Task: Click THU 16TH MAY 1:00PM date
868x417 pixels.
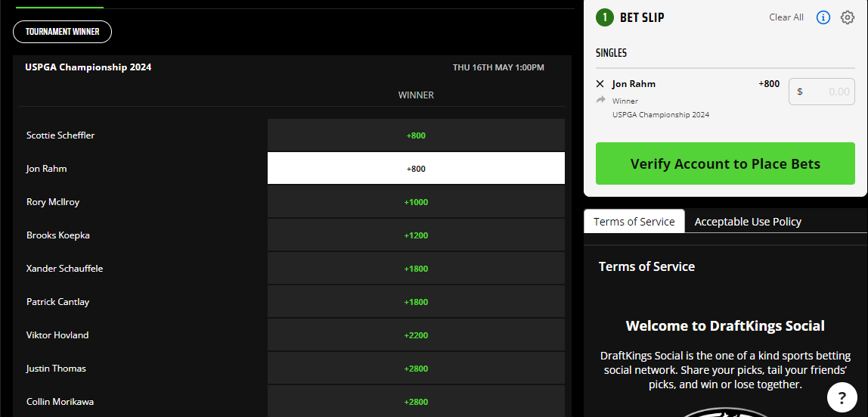Action: pos(498,67)
